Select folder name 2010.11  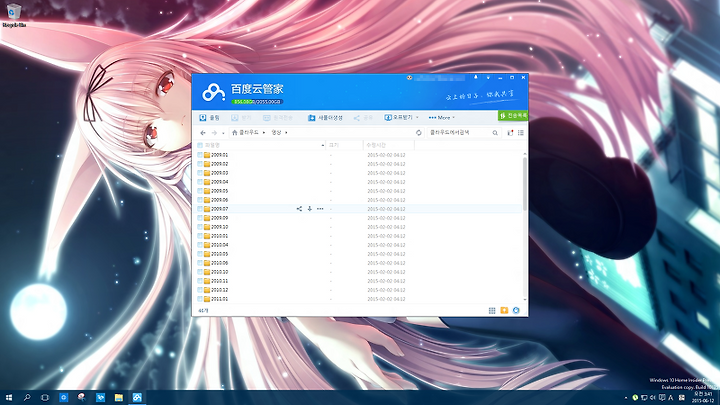[219, 281]
